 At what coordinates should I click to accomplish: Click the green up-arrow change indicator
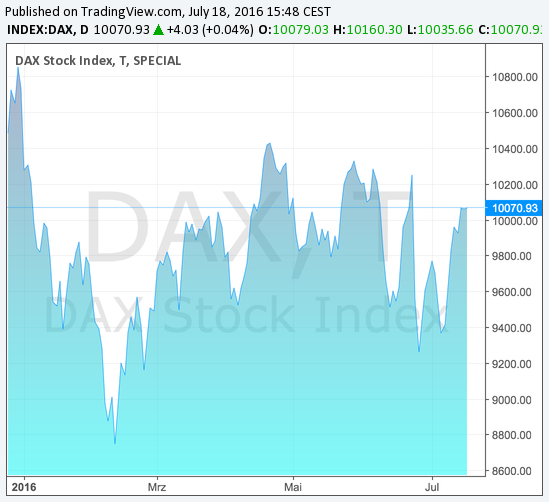click(x=159, y=30)
